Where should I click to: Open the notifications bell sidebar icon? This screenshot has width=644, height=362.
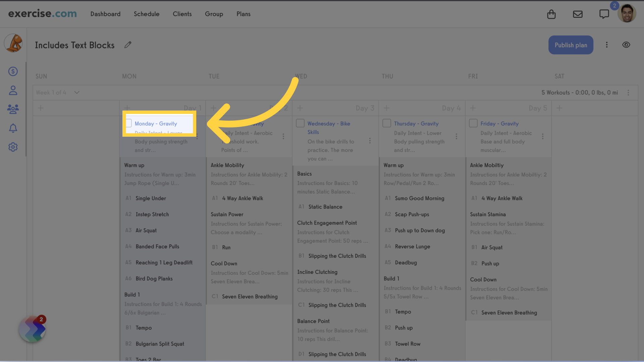[x=12, y=128]
